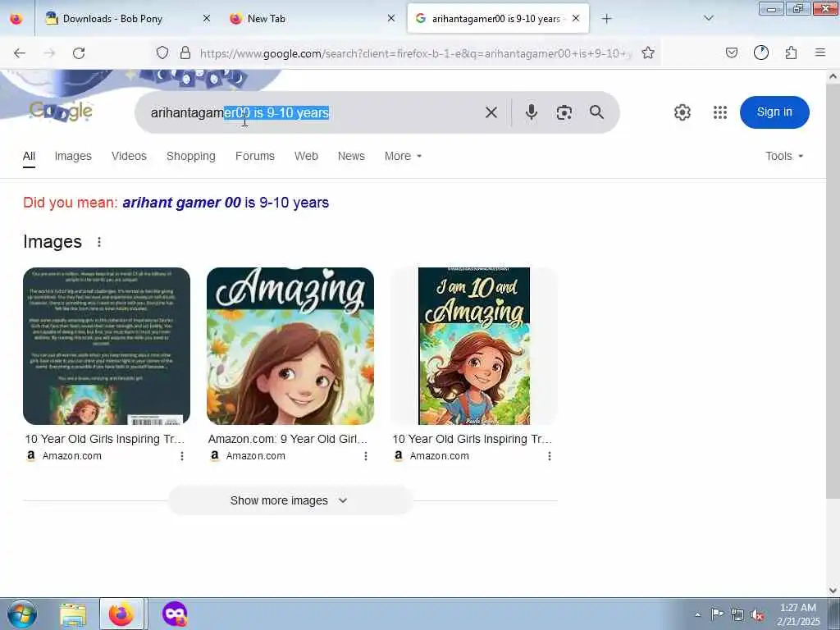Screen dimensions: 840x630
Task: Close the Google search results tab
Action: (x=576, y=19)
